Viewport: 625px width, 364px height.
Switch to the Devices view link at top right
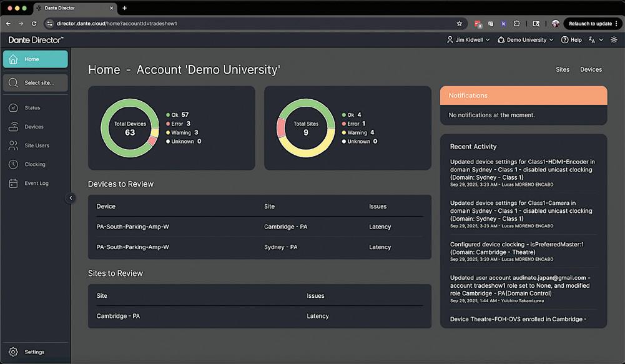point(591,69)
